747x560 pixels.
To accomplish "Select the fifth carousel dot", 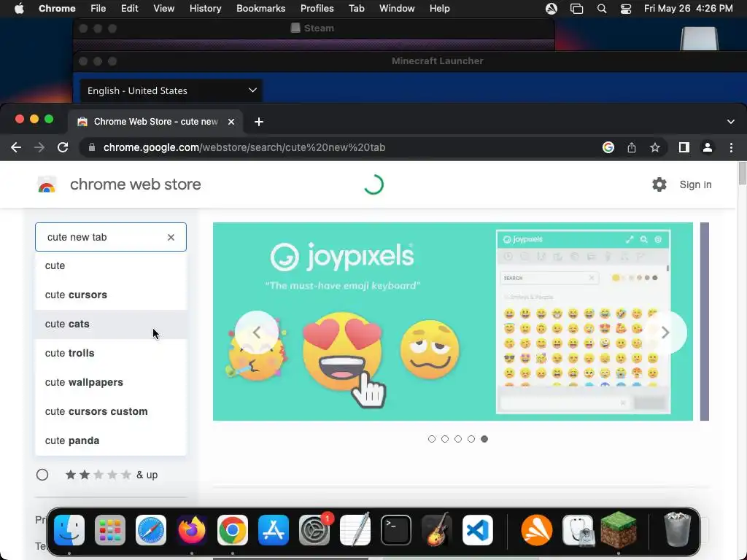I will (484, 439).
